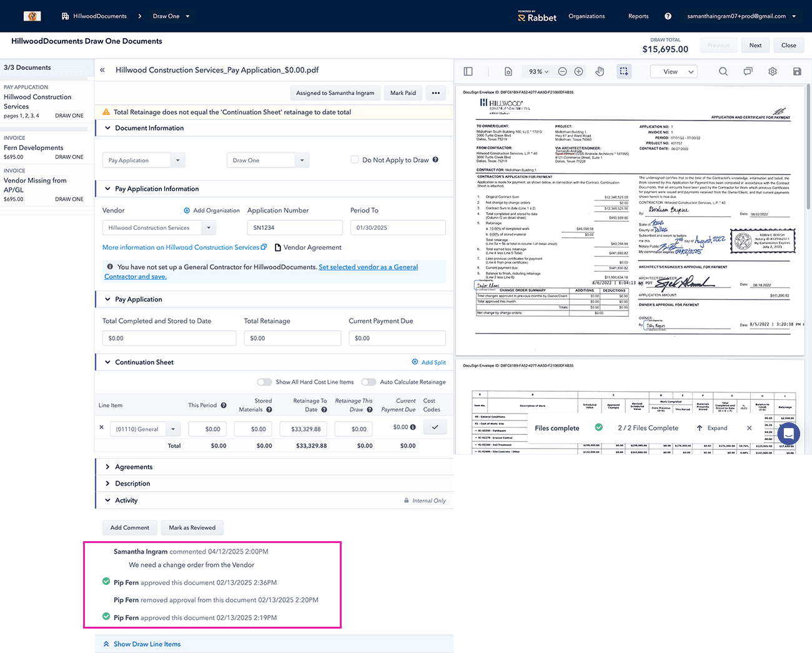Open the Reports menu
812x653 pixels.
pyautogui.click(x=638, y=16)
